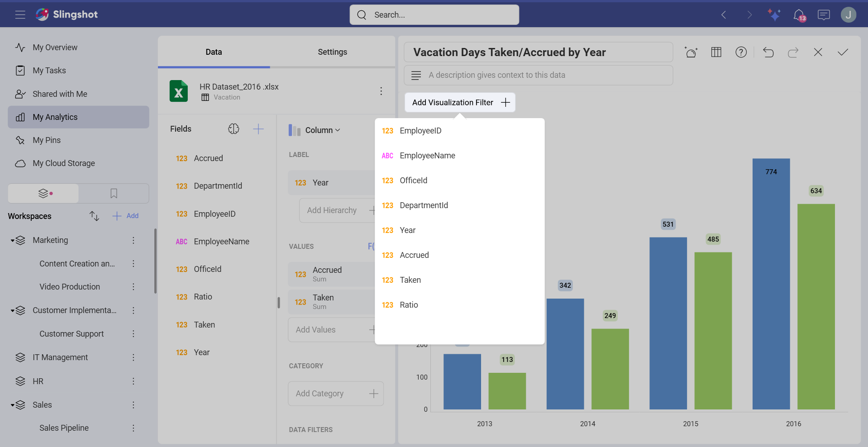The height and width of the screenshot is (447, 868).
Task: Add a new workspace
Action: coord(125,216)
